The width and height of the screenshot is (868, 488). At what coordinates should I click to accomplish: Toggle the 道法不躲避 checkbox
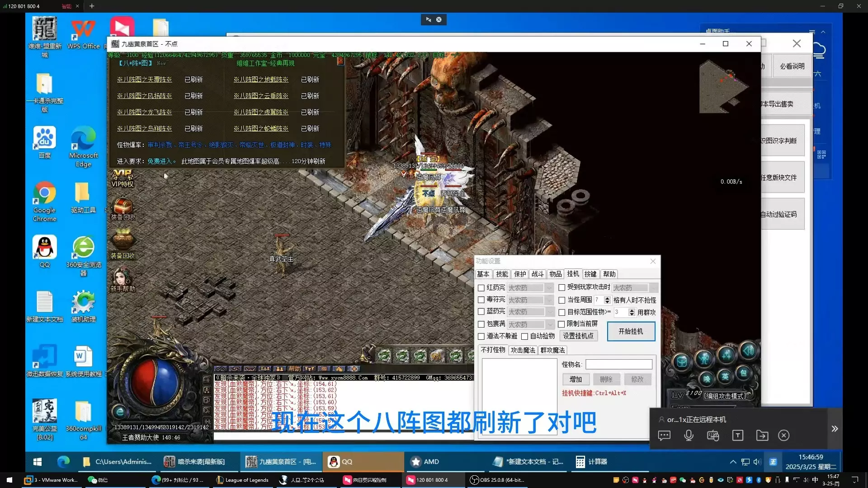pyautogui.click(x=481, y=336)
